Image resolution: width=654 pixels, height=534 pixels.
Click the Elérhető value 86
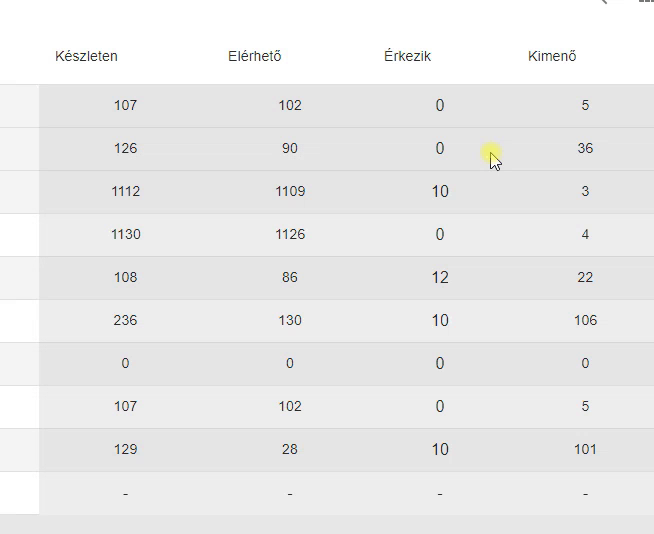click(290, 277)
